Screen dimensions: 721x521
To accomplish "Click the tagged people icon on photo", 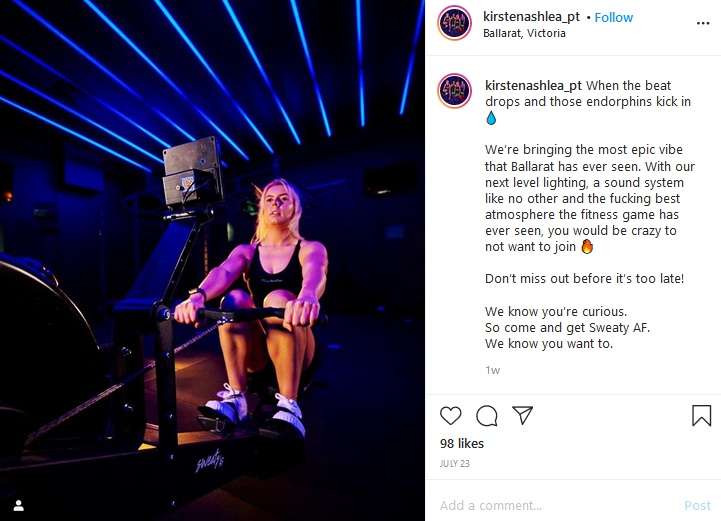I will (x=19, y=506).
